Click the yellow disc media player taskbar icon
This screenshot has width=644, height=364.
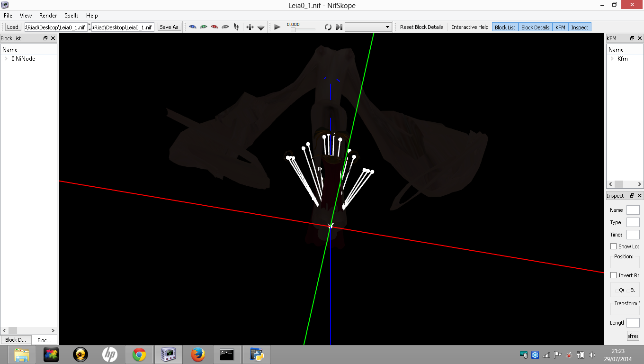[x=80, y=355]
